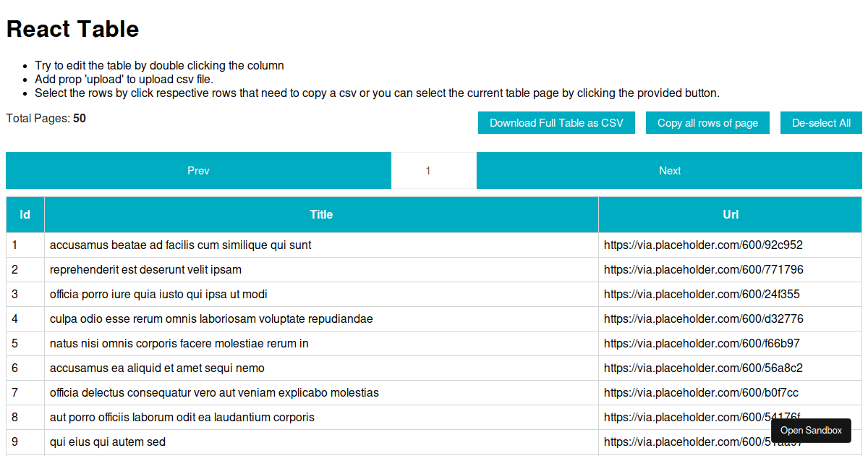
Task: Click the Id column header
Action: 25,214
